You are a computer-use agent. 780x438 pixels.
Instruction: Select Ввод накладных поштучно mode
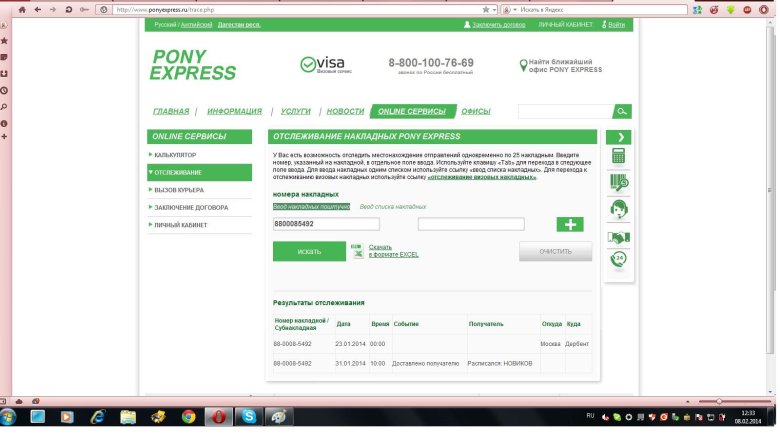click(x=311, y=206)
